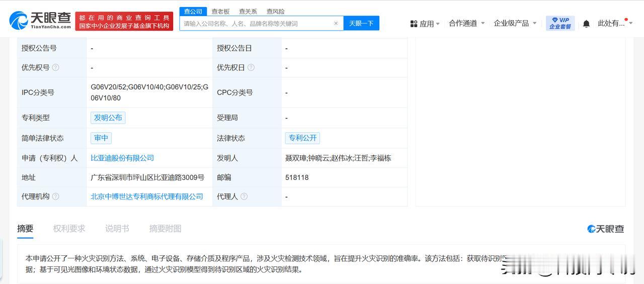Open the user account dropdown 此处有...
Image resolution: width=644 pixels, height=284 pixels.
point(615,23)
